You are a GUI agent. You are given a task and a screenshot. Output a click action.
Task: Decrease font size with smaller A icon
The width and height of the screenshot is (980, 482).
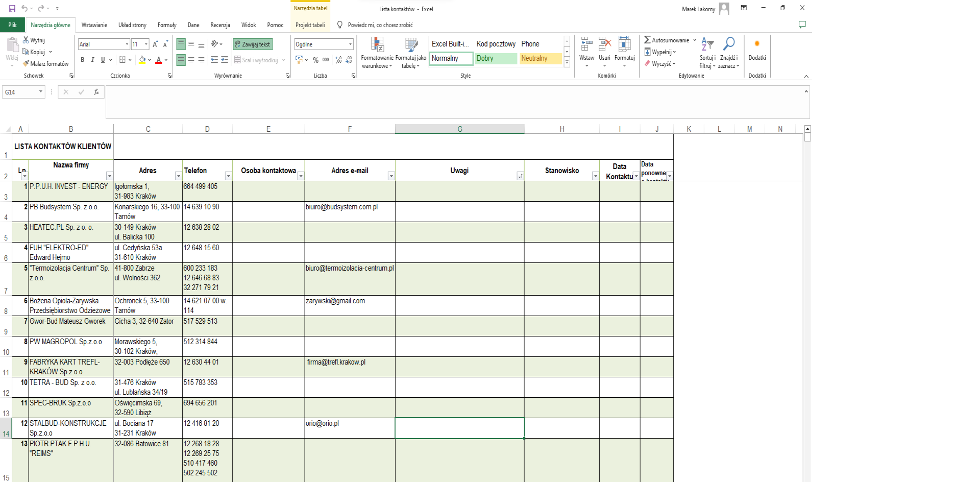(165, 44)
